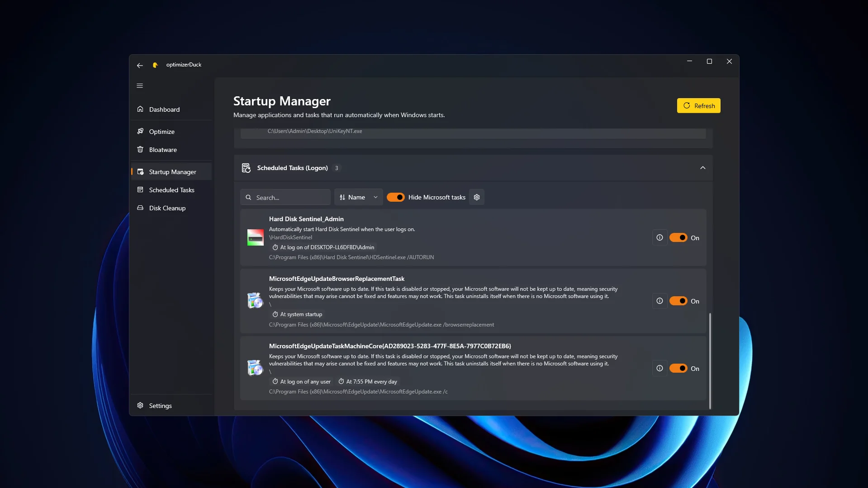Click the Dashboard home icon
This screenshot has width=868, height=488.
point(140,109)
